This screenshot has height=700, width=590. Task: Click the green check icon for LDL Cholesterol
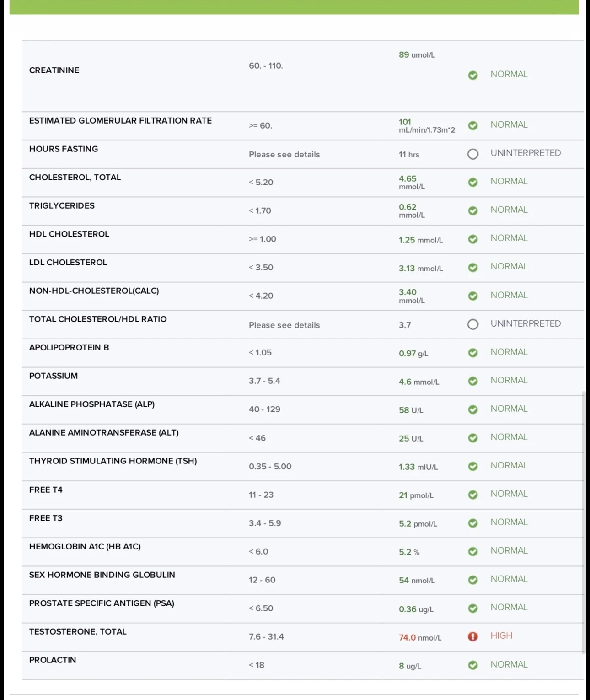[473, 267]
